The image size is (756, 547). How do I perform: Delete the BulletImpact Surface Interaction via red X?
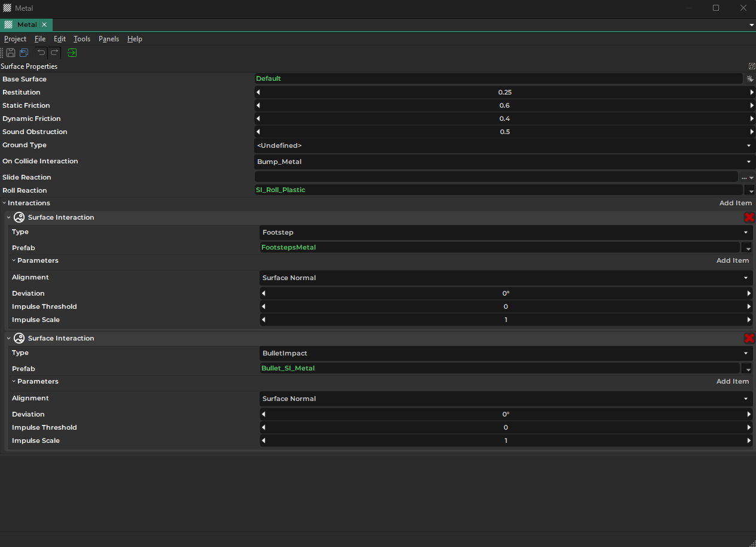click(749, 338)
